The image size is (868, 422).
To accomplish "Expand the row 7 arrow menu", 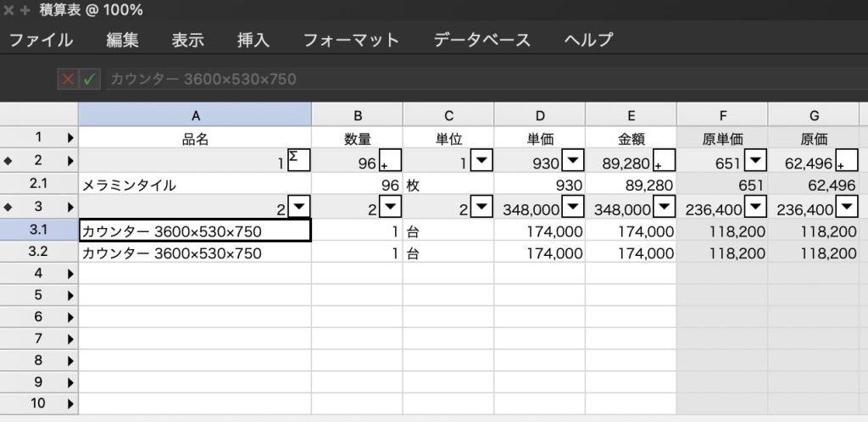I will coord(71,338).
